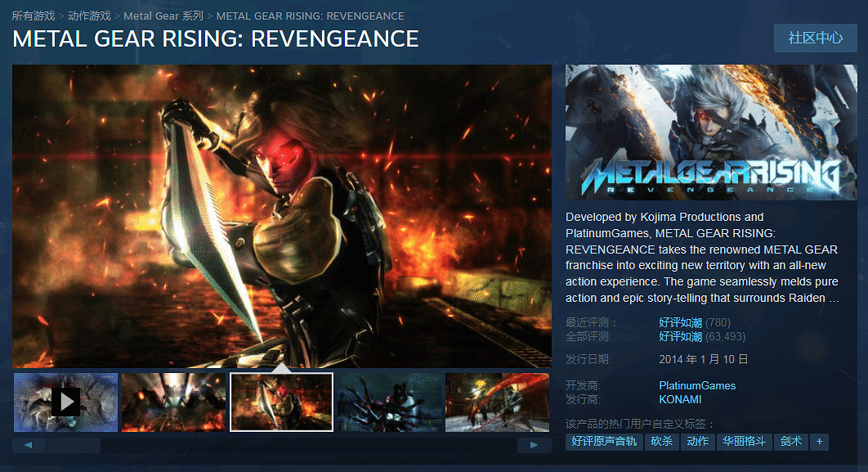Select the second screenshot thumbnail
The height and width of the screenshot is (472, 868).
click(173, 402)
